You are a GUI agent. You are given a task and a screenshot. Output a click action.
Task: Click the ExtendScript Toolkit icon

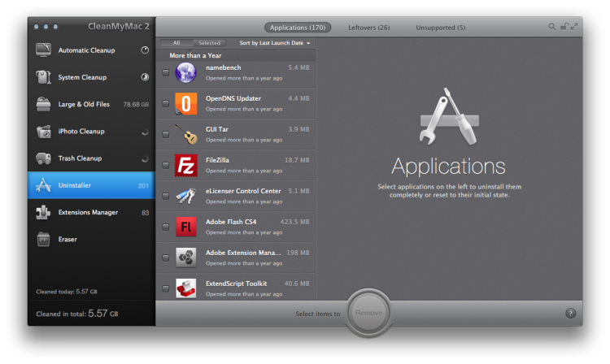tap(185, 288)
